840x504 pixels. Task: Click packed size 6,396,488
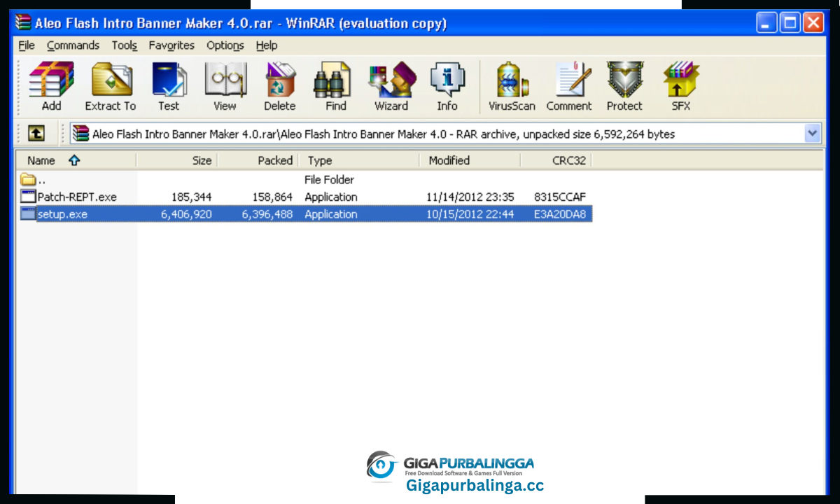tap(267, 214)
